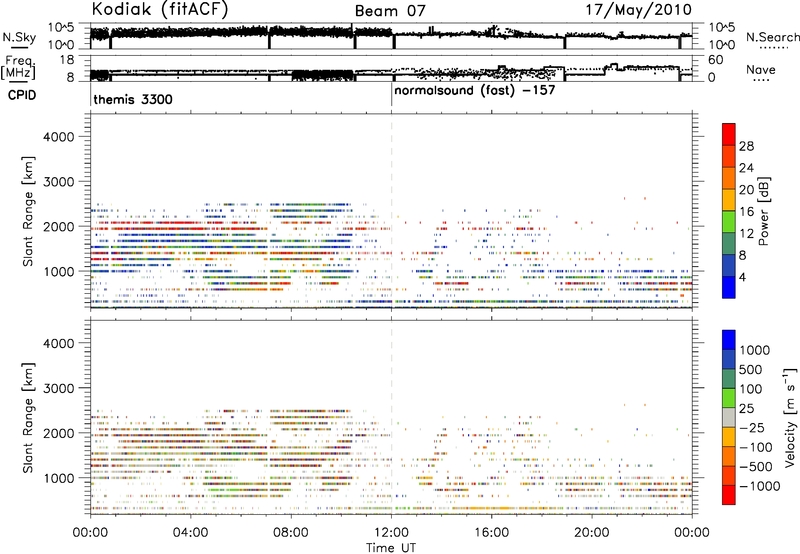Select the normalsound (fast) -157 CPID entry
The image size is (800, 554).
pyautogui.click(x=474, y=91)
